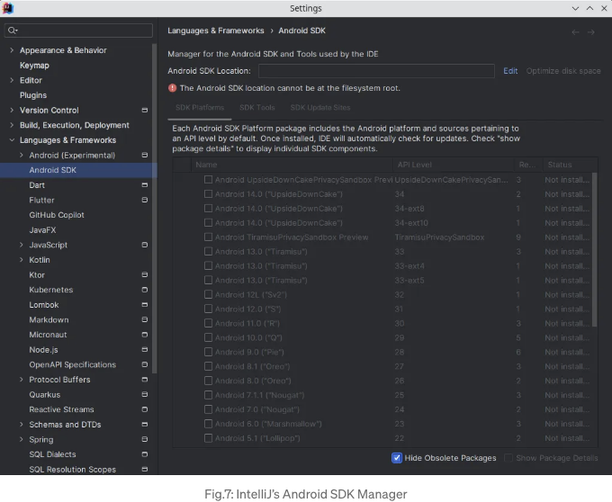The height and width of the screenshot is (502, 612).
Task: Click the Android SDK Location input field
Action: pyautogui.click(x=376, y=71)
